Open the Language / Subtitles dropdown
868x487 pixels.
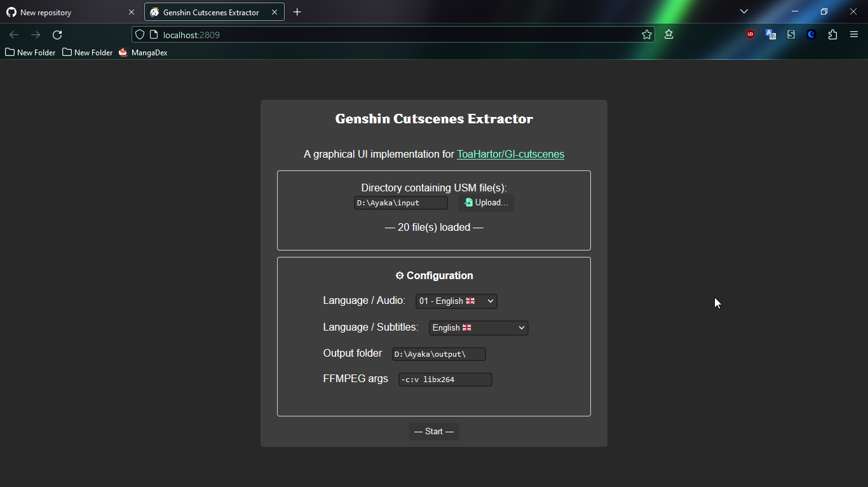coord(478,327)
